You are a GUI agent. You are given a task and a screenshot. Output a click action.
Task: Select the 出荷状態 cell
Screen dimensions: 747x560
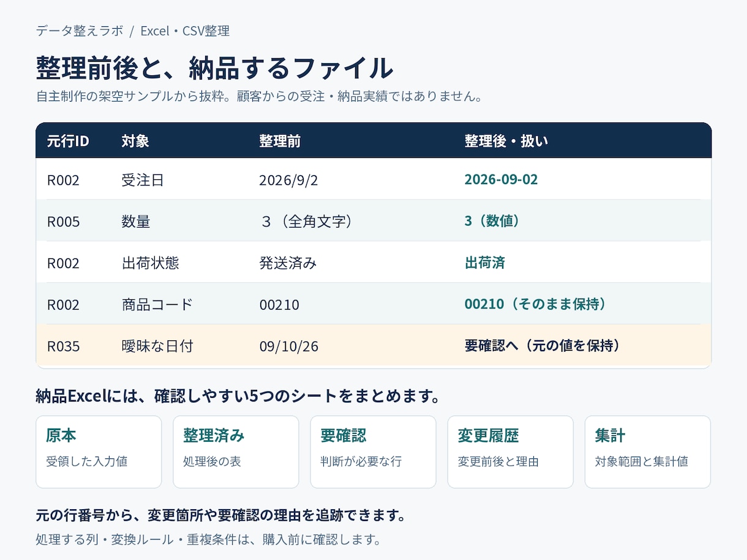pos(150,263)
